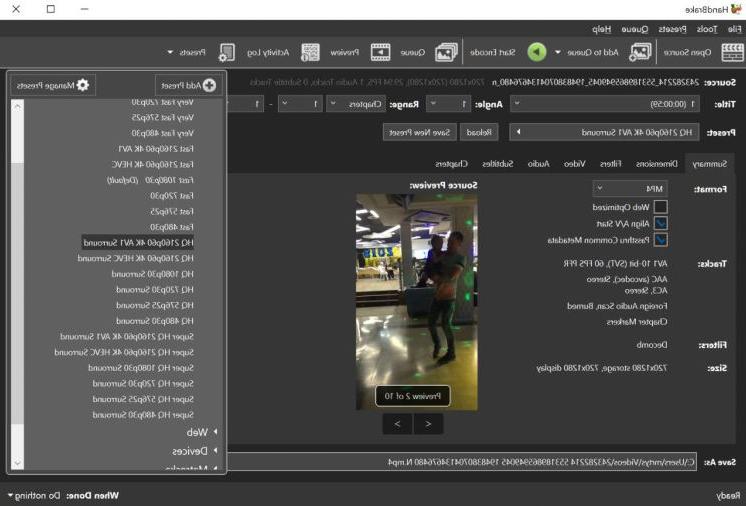Click the Save New Preset button
This screenshot has height=506, width=746.
[x=420, y=132]
